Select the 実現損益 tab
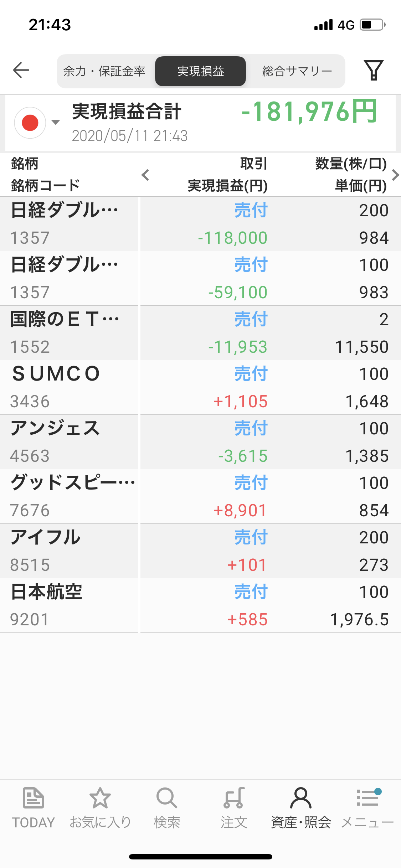Image resolution: width=401 pixels, height=868 pixels. 200,71
